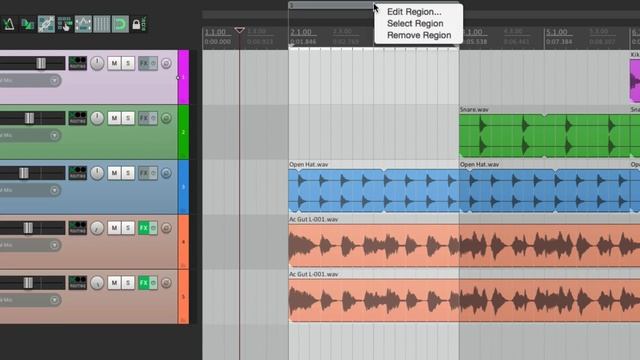This screenshot has width=640, height=360.
Task: Mute the blue Open Hat track 3
Action: (114, 173)
